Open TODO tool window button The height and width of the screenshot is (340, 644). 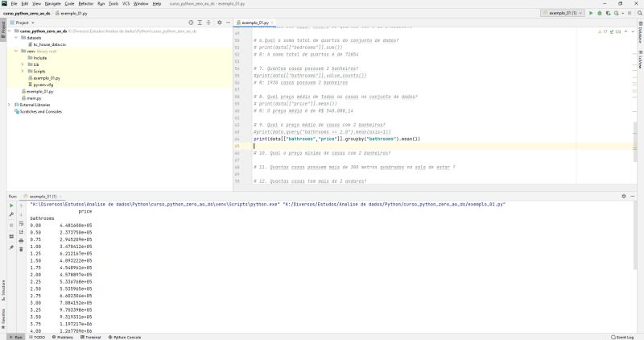(37, 337)
